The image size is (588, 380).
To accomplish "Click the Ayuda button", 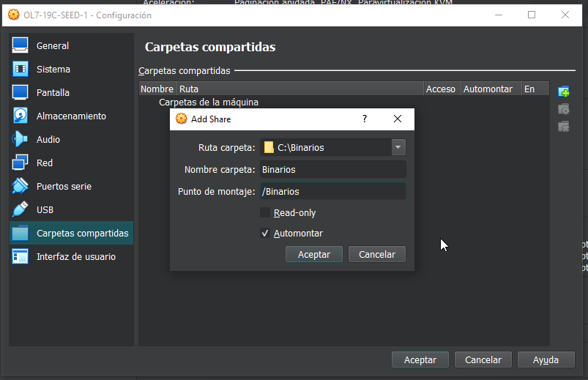I will click(546, 359).
